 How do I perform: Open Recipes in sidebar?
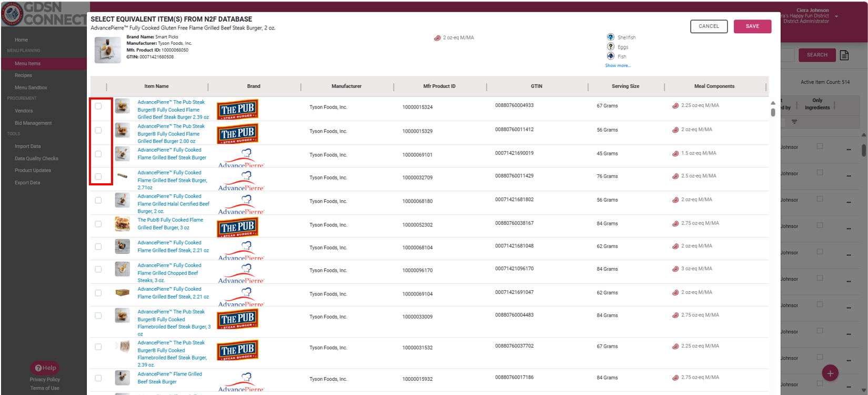(x=23, y=76)
